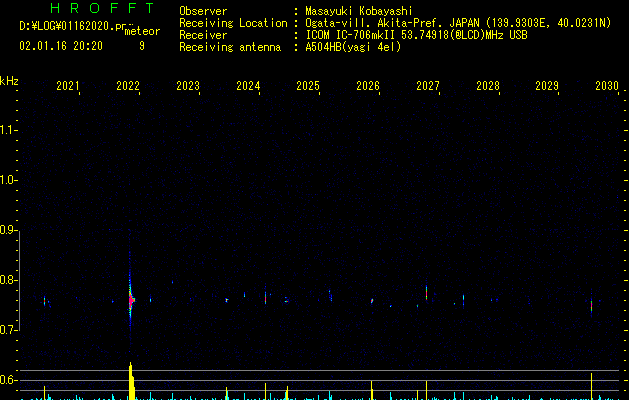Click the HROFFT title text
This screenshot has width=629, height=400.
(x=103, y=8)
